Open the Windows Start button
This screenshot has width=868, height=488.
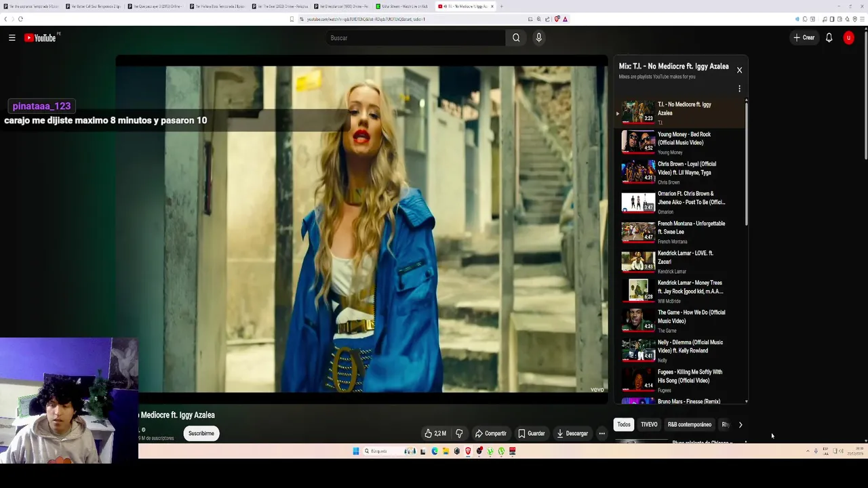pos(355,451)
